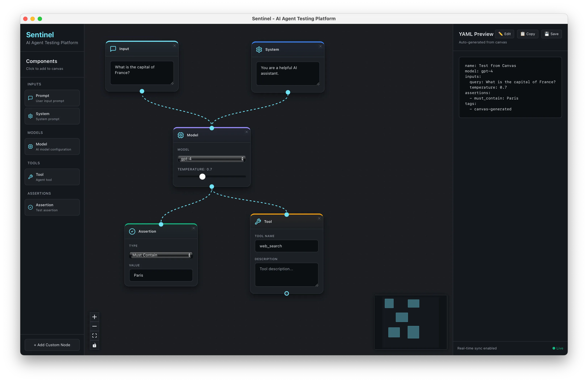
Task: Zoom in on the canvas
Action: click(94, 317)
